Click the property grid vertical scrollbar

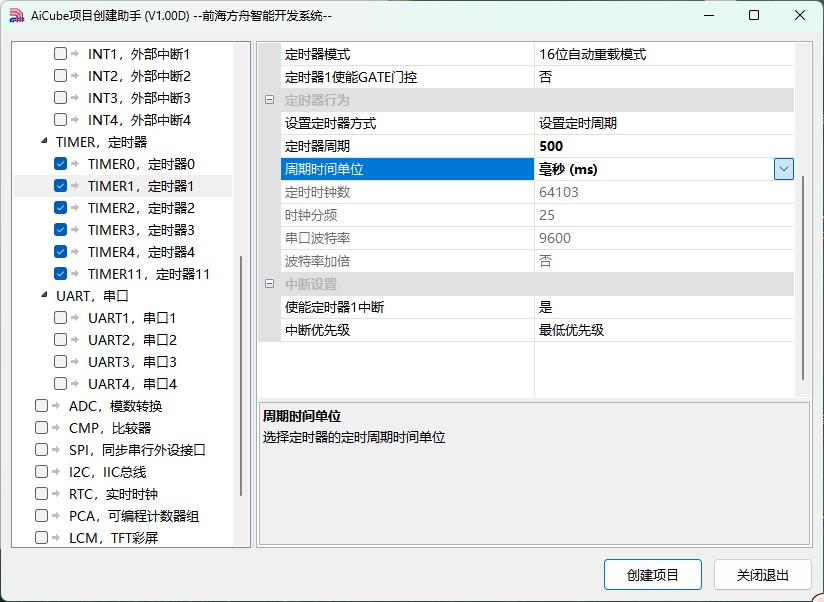coord(802,277)
